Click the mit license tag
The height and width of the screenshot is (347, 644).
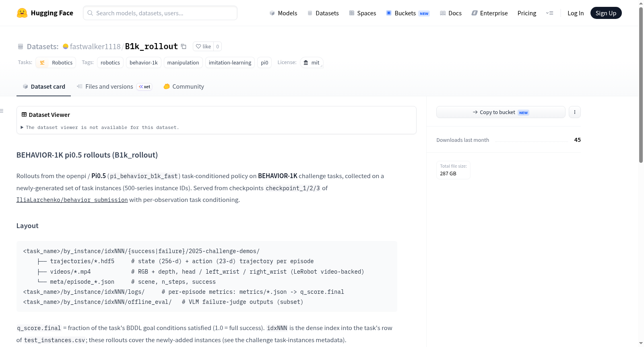(x=312, y=62)
